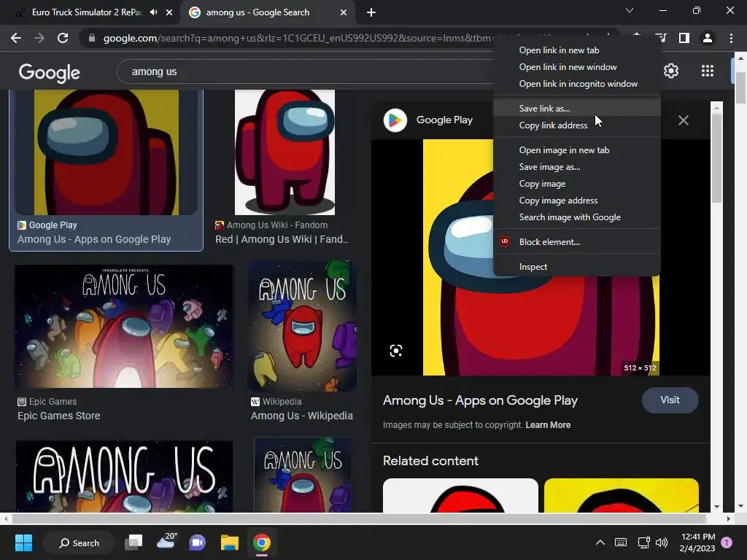Screen dimensions: 747x560
Task: Open the weather widget showing 20°
Action: coord(167,542)
